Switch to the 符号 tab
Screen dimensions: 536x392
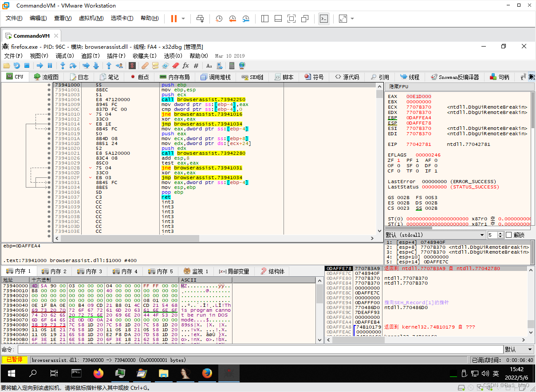pos(314,77)
